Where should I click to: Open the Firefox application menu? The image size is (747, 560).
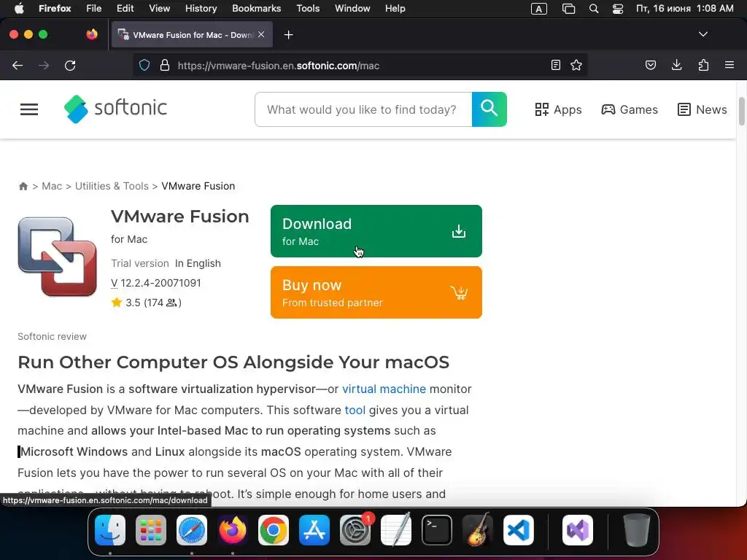729,65
